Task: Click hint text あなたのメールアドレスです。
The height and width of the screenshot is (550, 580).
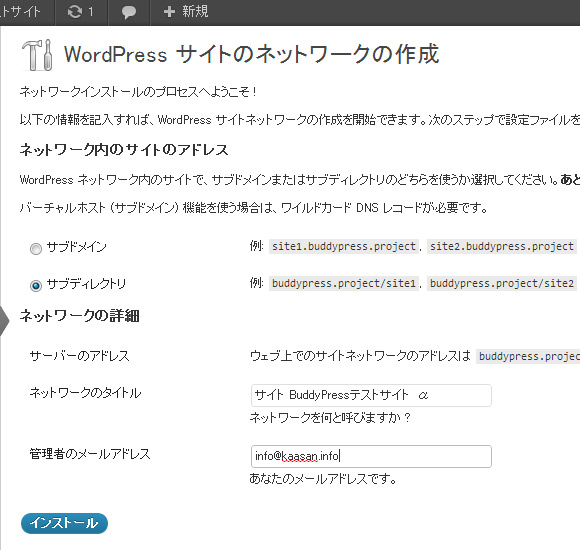Action: point(323,479)
